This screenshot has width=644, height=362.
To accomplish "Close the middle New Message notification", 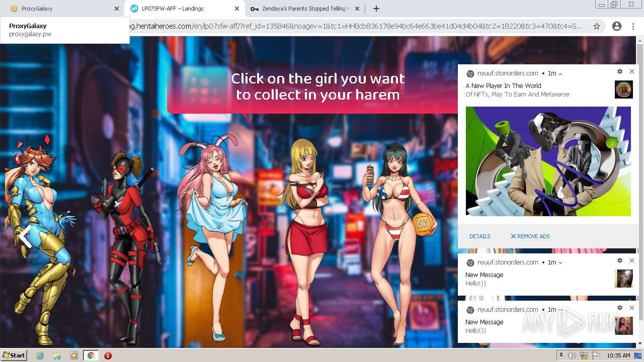I will pos(632,260).
